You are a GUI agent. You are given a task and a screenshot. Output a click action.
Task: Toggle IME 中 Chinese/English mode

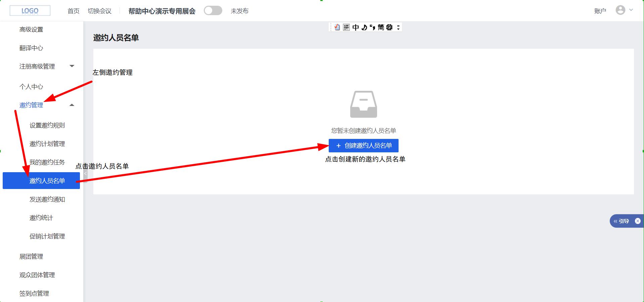pyautogui.click(x=356, y=27)
